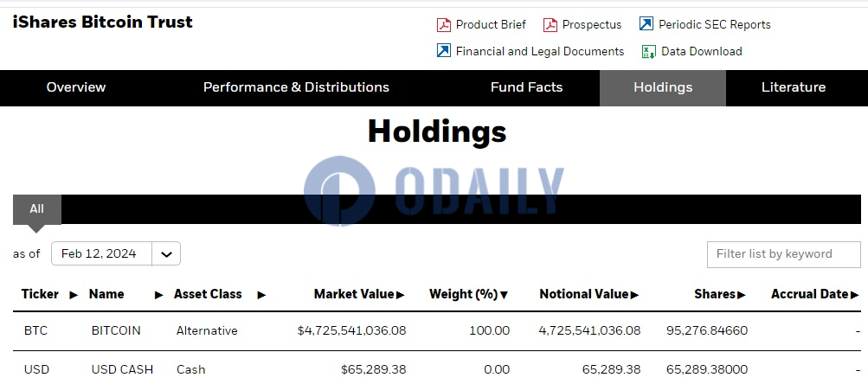868x384 pixels.
Task: Click the iShares Bitcoin Trust title
Action: (102, 22)
